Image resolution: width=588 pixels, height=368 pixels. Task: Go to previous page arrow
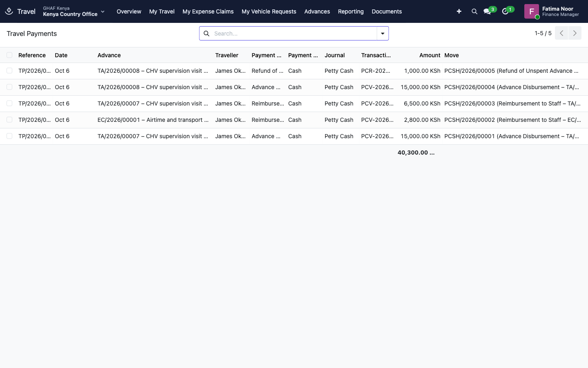pyautogui.click(x=561, y=33)
